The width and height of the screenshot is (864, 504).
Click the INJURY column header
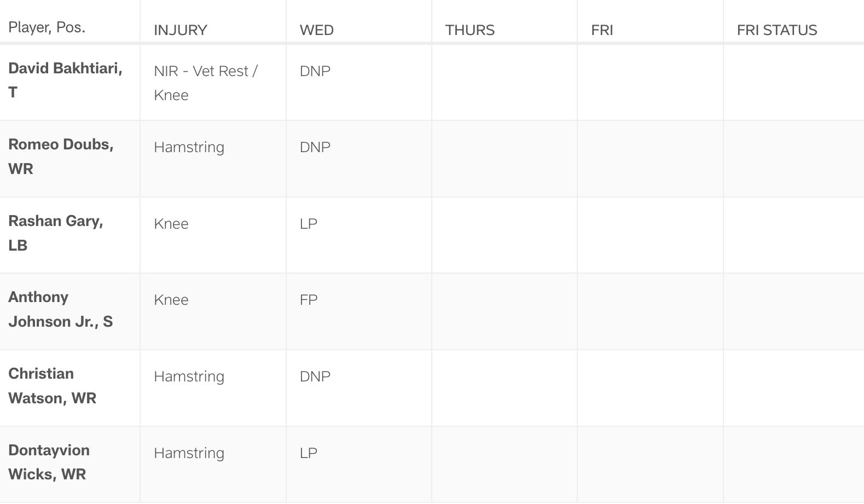point(181,30)
